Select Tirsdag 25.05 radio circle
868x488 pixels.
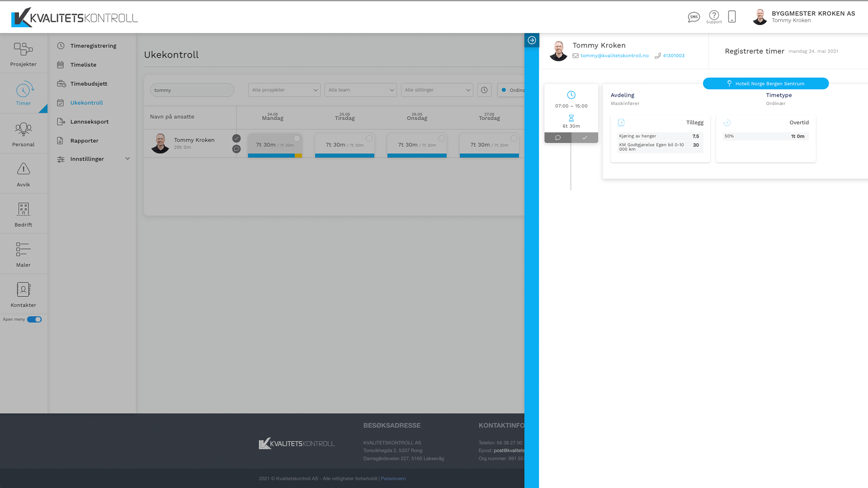click(369, 139)
